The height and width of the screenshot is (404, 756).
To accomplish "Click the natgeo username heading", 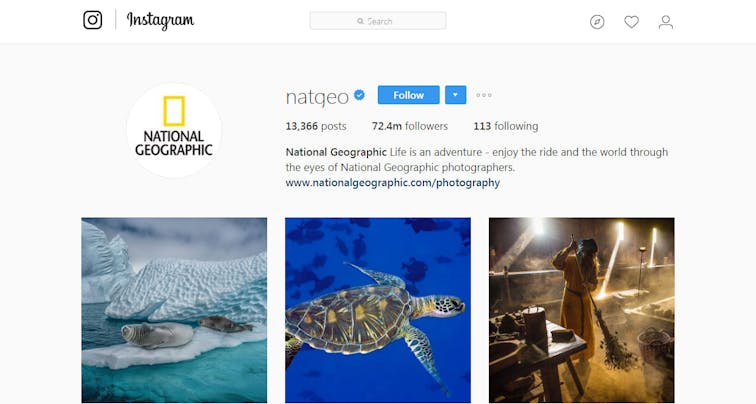I will pyautogui.click(x=317, y=96).
